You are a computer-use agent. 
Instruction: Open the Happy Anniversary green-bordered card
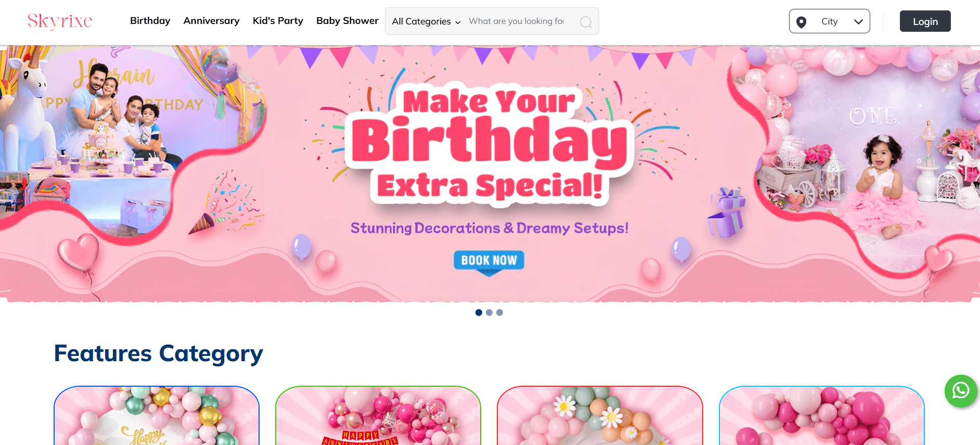[378, 415]
